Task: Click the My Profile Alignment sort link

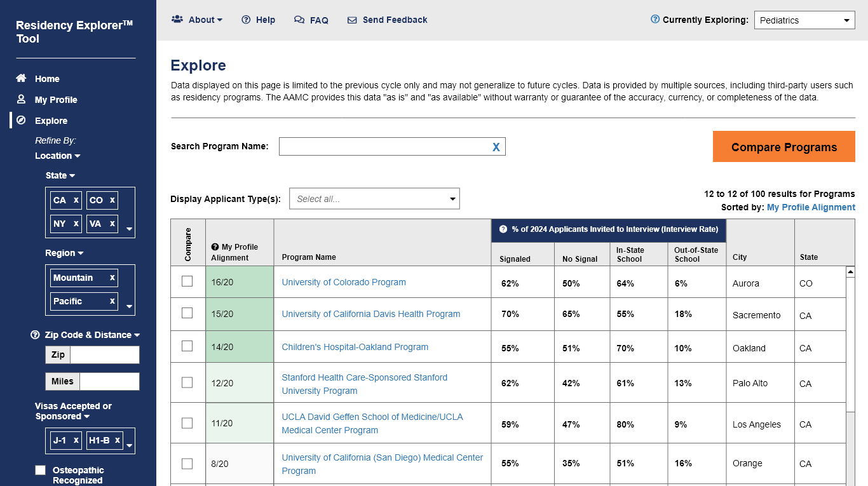Action: 811,207
